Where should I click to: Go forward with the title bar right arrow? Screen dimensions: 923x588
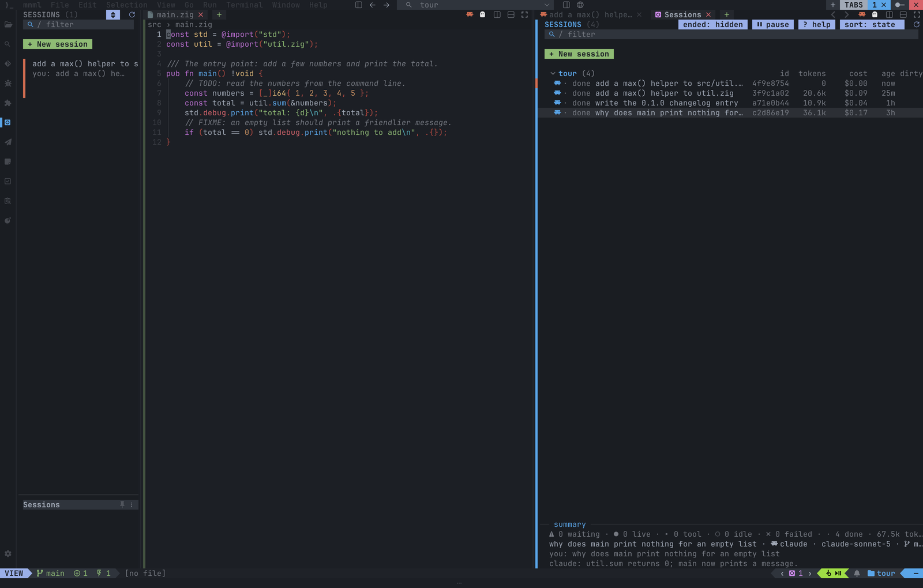387,5
